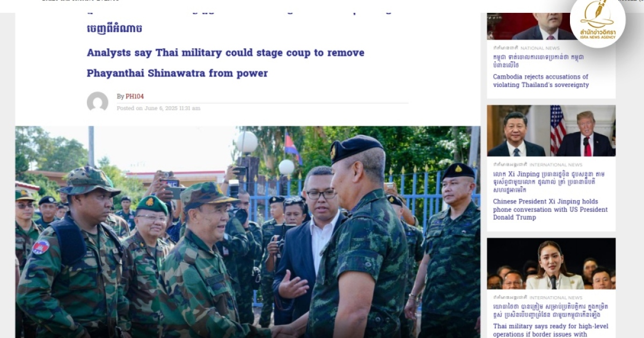This screenshot has width=644, height=338.
Task: Select INTERNATIONAL NEWS label above Xi Jinping story
Action: click(x=556, y=165)
